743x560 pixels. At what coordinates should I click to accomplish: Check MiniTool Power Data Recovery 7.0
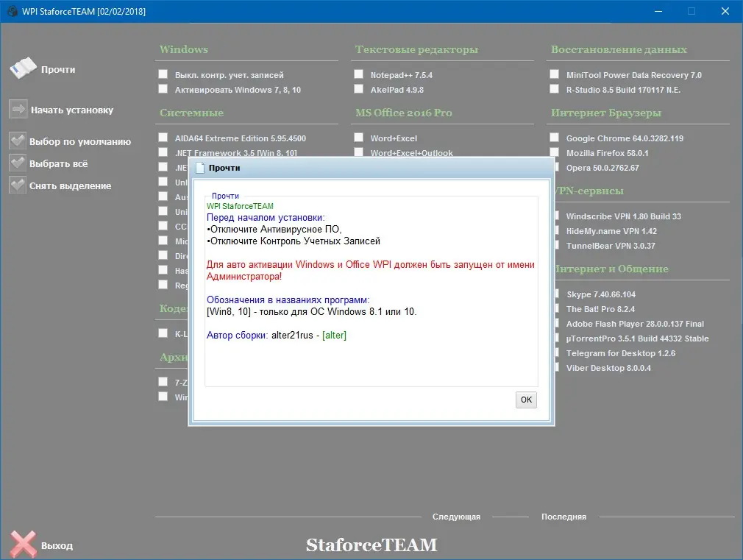pyautogui.click(x=555, y=74)
